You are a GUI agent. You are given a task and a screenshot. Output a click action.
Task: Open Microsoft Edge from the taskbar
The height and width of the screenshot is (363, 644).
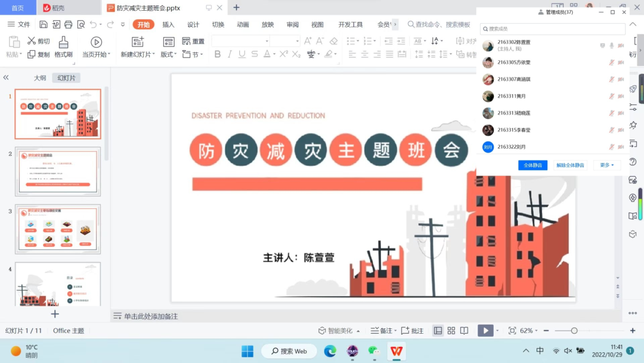330,351
